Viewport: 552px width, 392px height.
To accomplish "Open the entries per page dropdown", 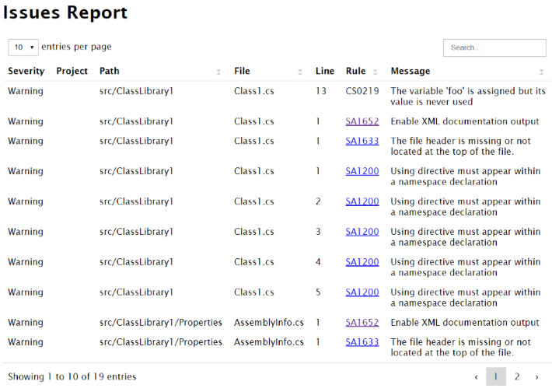I will tap(23, 47).
